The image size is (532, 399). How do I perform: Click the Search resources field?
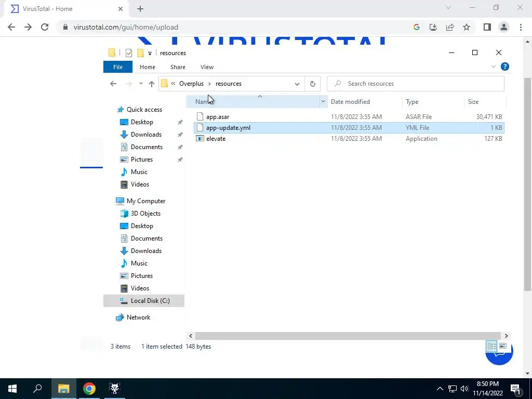[x=415, y=84]
